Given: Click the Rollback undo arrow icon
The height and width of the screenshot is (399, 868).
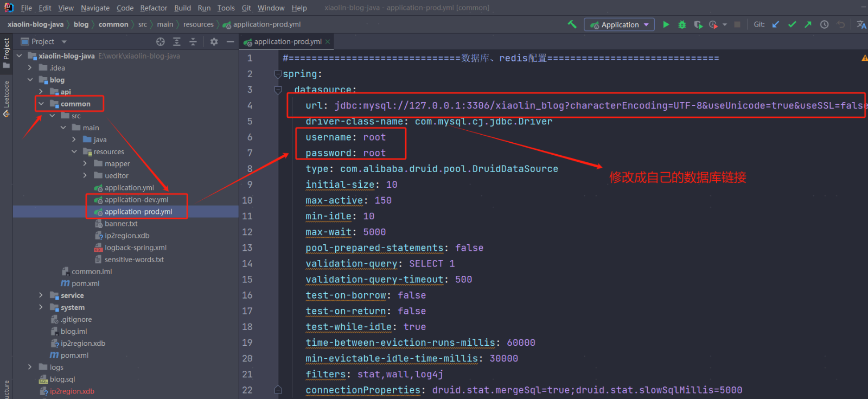Looking at the screenshot, I should click(841, 24).
